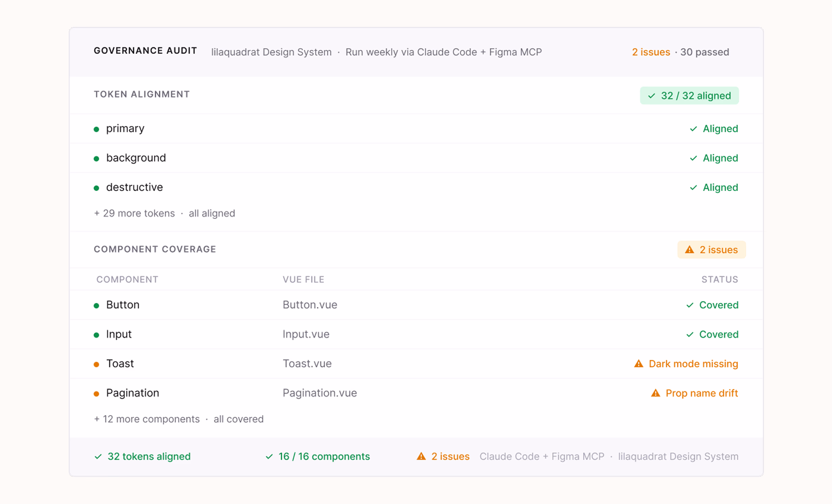Click the GOVERNANCE AUDIT title

tap(146, 51)
